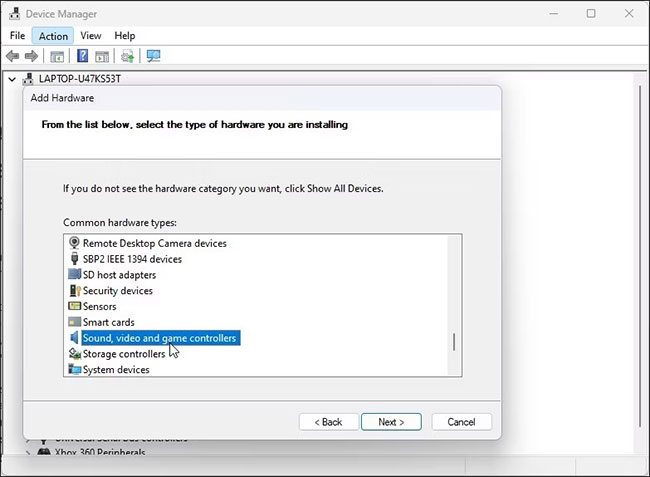Click the Back arrow toolbar icon
Image resolution: width=650 pixels, height=477 pixels.
(x=14, y=56)
